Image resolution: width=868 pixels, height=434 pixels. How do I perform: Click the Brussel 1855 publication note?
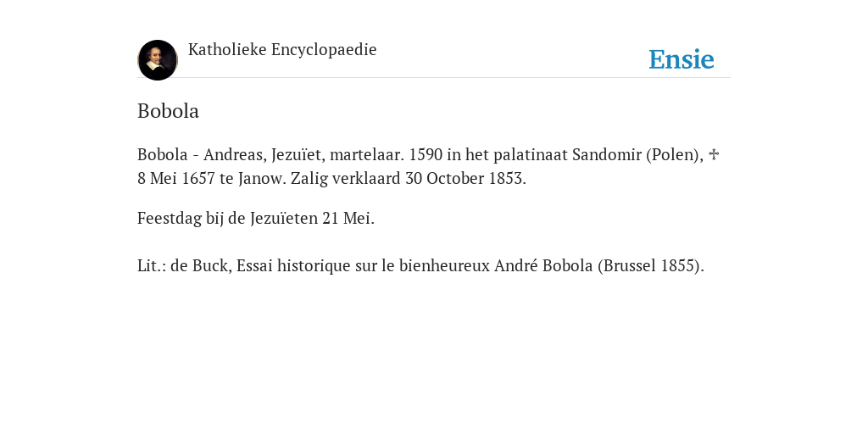[650, 265]
